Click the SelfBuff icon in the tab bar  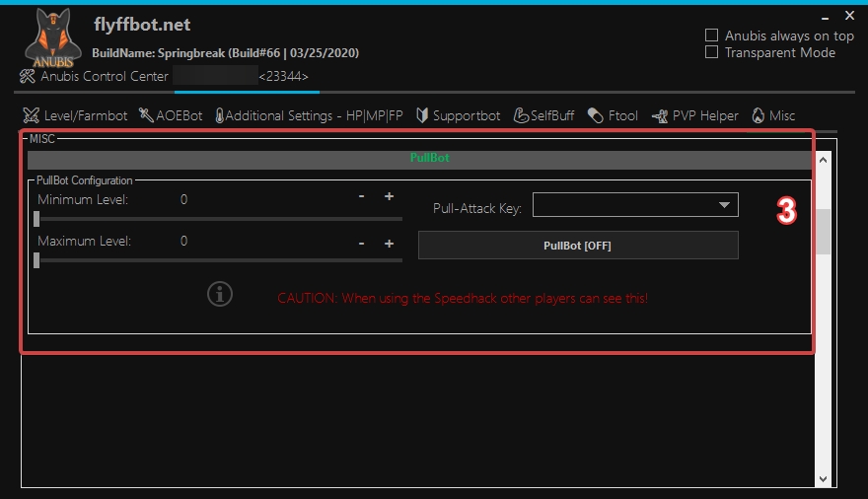[522, 116]
